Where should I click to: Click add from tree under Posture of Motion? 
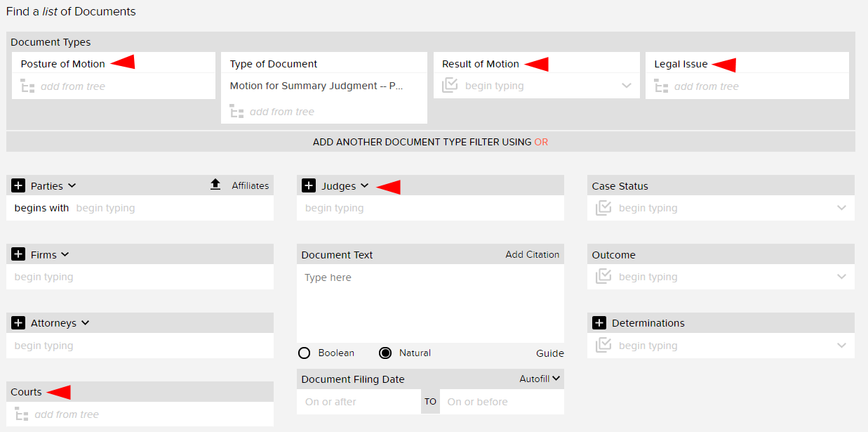tap(73, 86)
